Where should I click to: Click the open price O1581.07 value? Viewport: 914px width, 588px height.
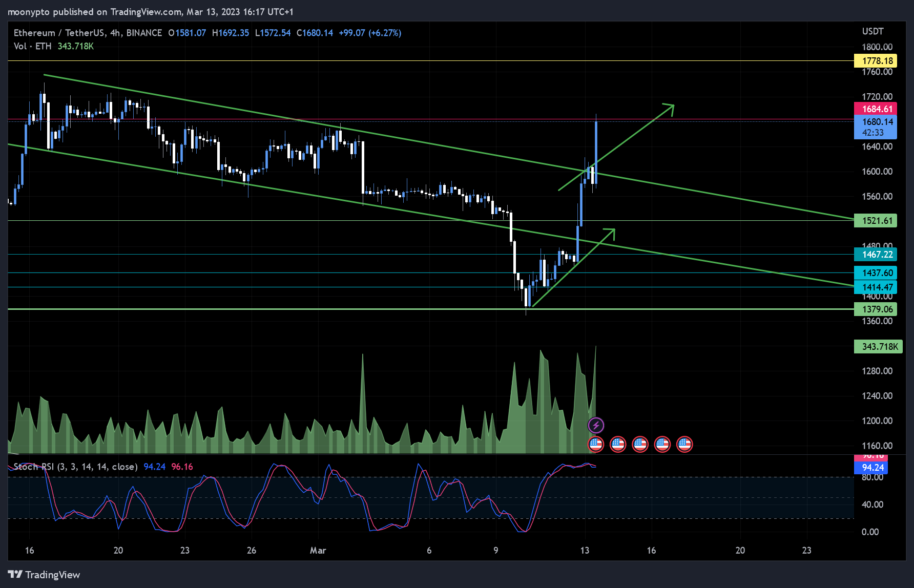pyautogui.click(x=187, y=33)
